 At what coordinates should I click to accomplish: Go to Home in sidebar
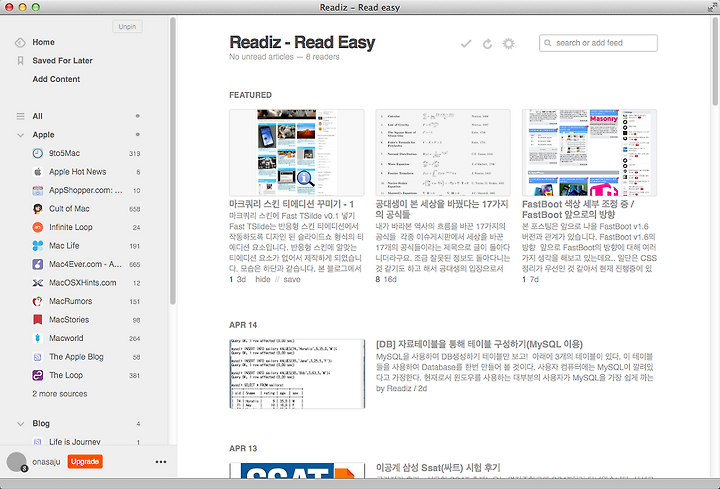pos(43,42)
